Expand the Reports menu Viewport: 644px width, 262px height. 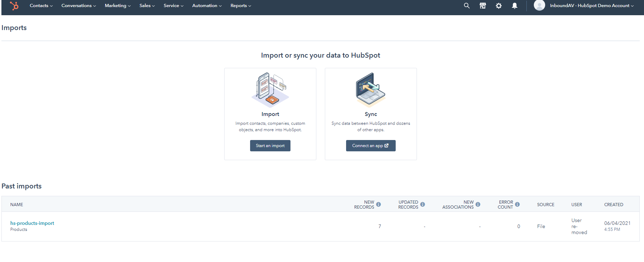pos(241,6)
